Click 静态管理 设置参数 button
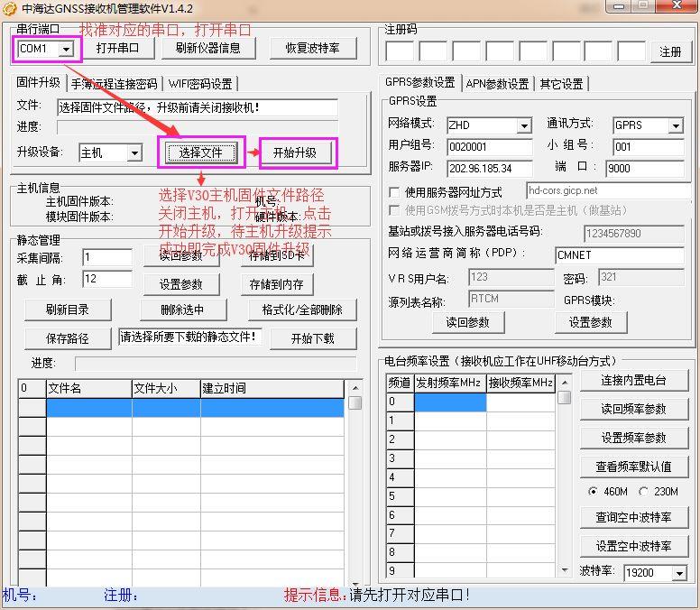Viewport: 700px width, 610px height. pyautogui.click(x=181, y=284)
